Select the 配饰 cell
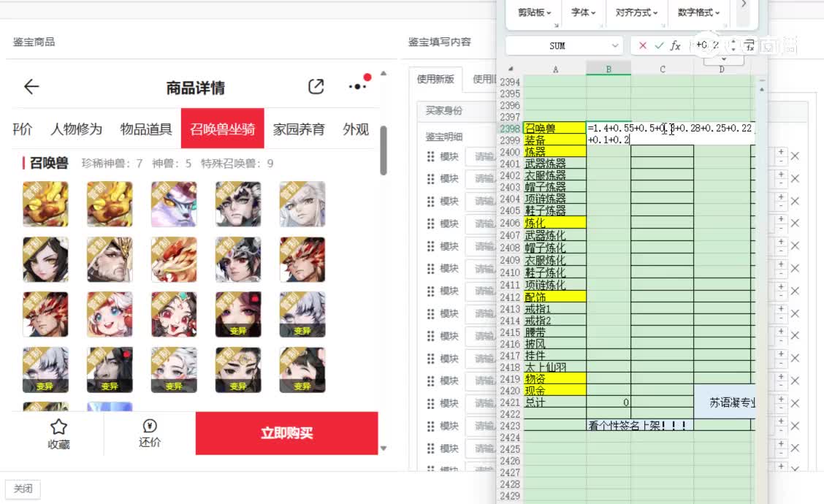 (x=554, y=297)
